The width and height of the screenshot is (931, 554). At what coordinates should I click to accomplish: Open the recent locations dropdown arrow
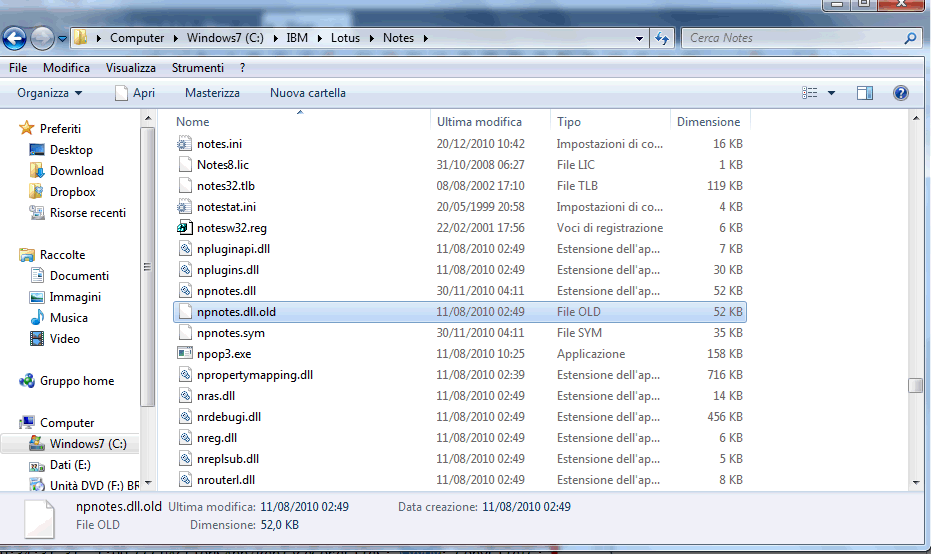click(62, 39)
